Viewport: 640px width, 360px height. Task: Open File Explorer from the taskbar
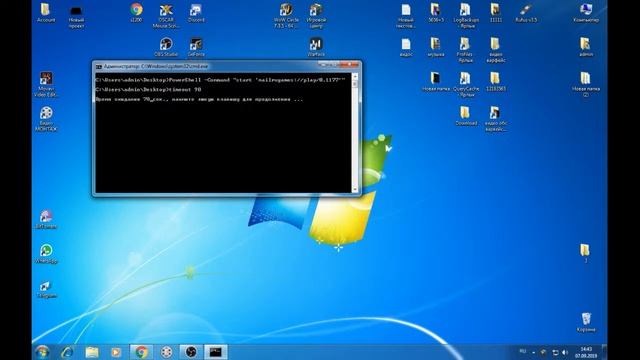(92, 352)
